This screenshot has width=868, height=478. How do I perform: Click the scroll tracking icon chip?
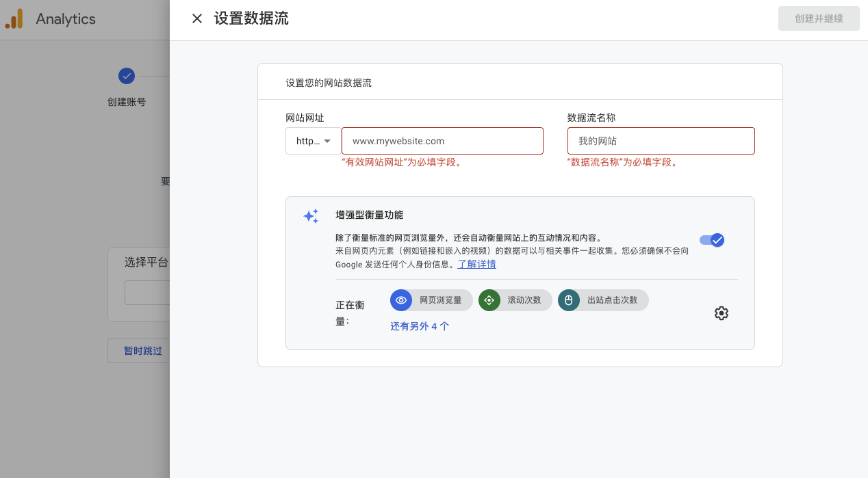(489, 300)
